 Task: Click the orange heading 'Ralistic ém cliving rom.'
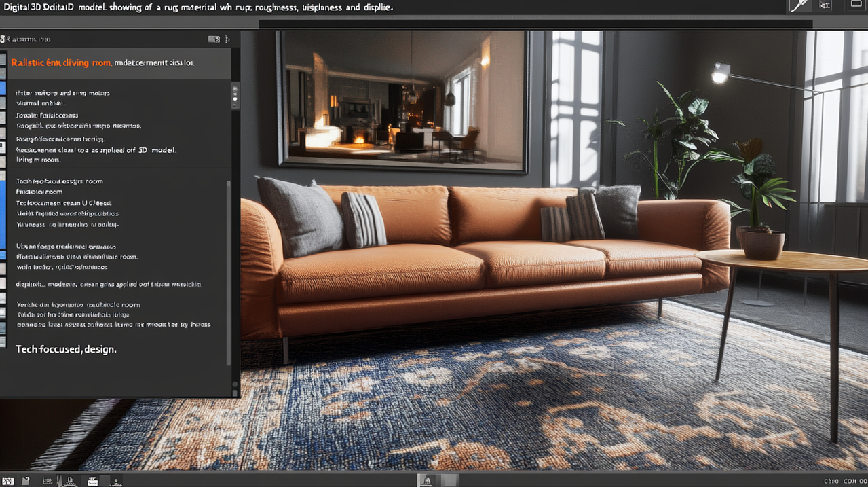[61, 62]
